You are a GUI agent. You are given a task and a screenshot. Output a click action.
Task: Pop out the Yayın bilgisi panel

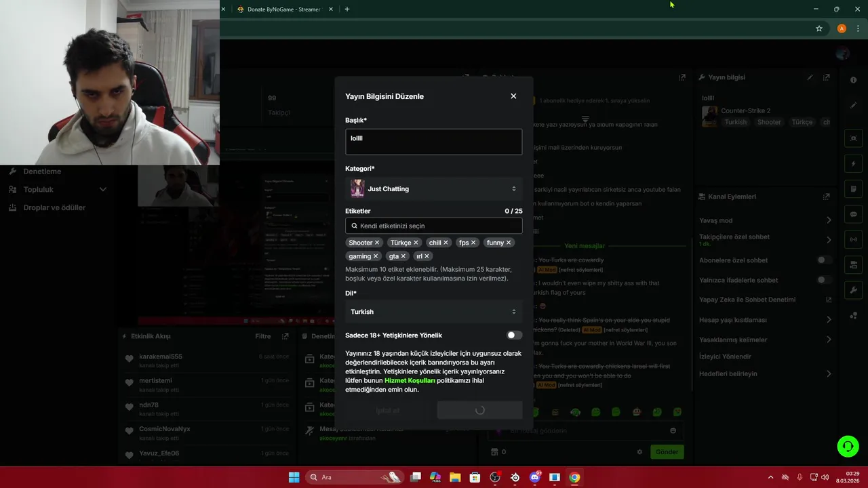pyautogui.click(x=826, y=77)
